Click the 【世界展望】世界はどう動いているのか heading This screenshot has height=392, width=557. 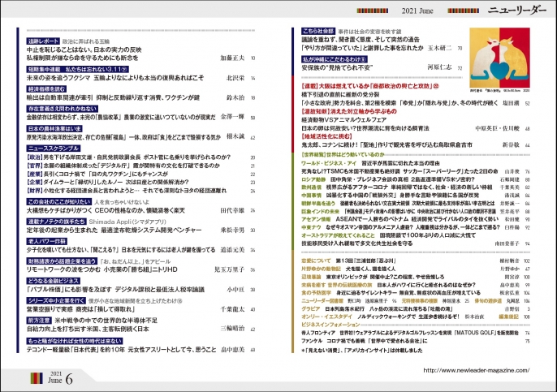[x=337, y=176]
